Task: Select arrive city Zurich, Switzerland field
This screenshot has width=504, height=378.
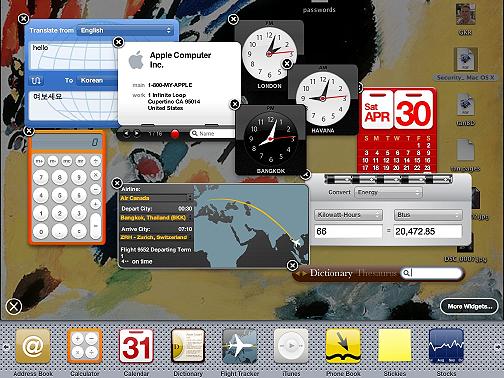Action: [156, 237]
